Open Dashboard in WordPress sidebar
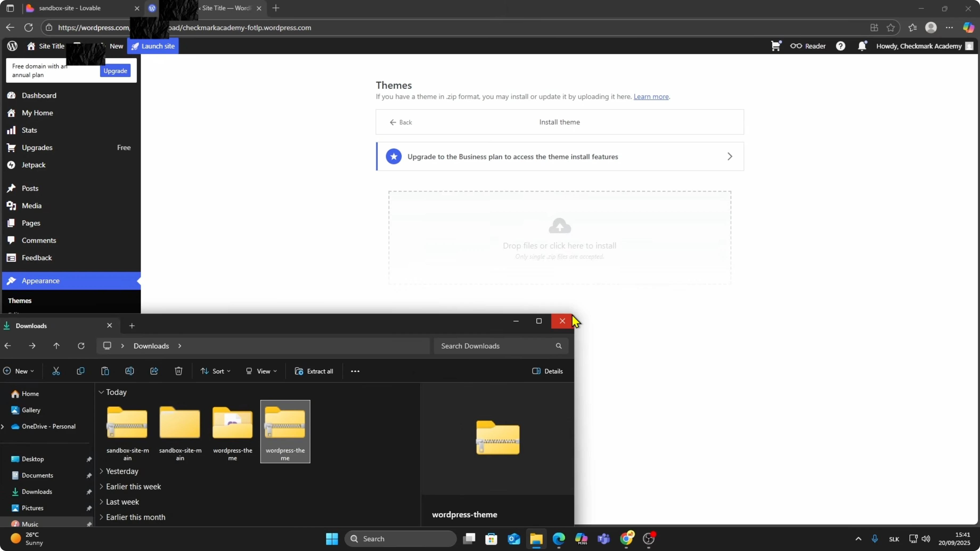This screenshot has width=980, height=551. coord(71,96)
